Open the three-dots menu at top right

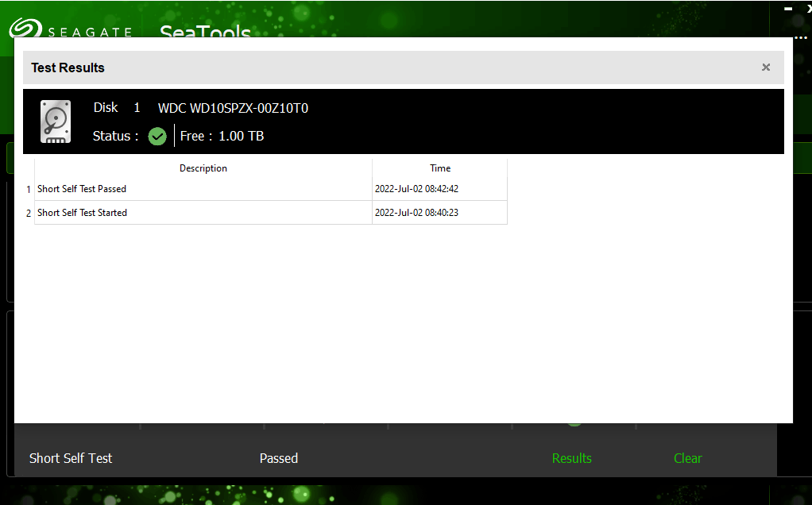coord(801,37)
